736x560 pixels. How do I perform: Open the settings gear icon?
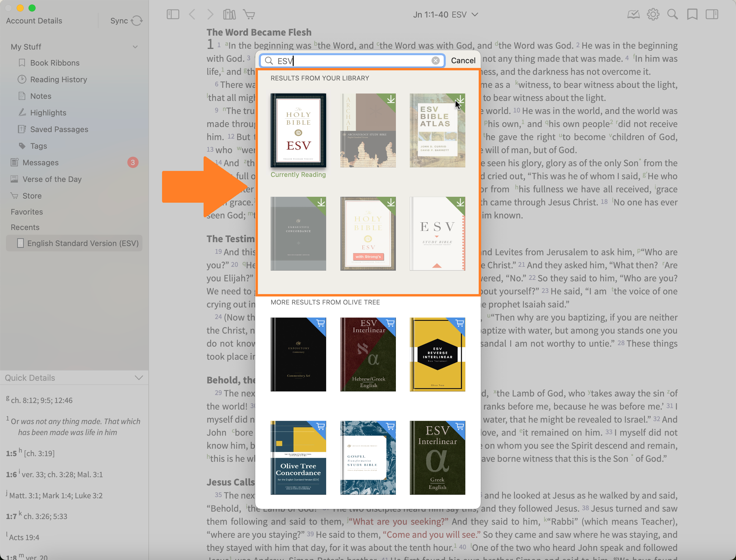pos(653,14)
